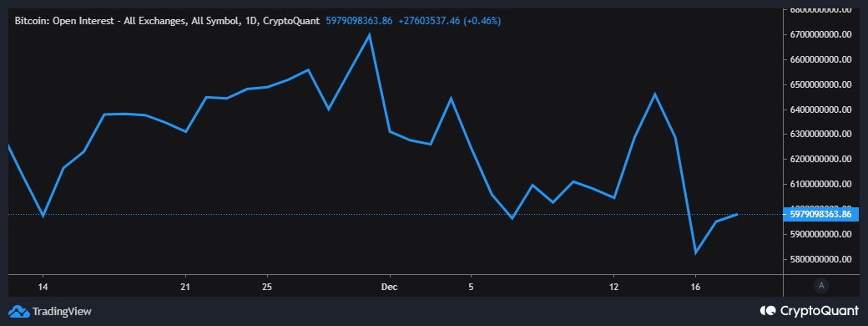Click the date label 14 on time axis
This screenshot has height=326, width=868.
[x=43, y=287]
